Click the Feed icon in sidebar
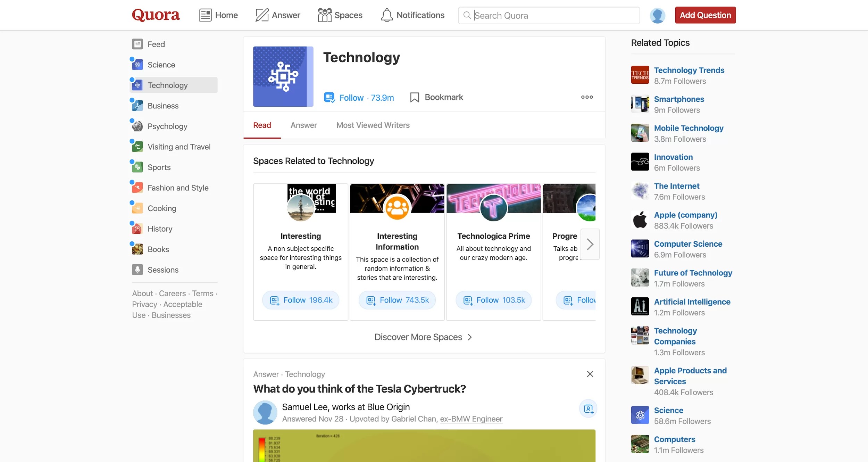This screenshot has width=868, height=462. click(137, 44)
